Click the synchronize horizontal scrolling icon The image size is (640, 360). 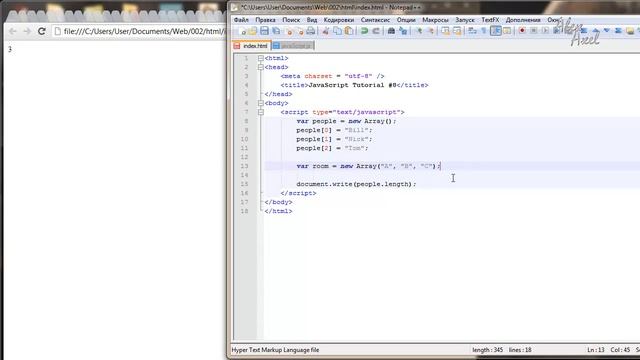(457, 31)
